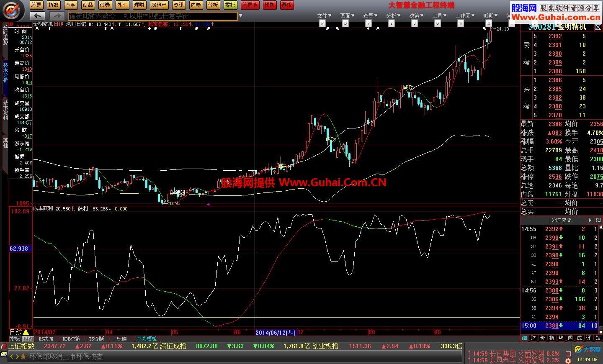Image resolution: width=603 pixels, height=364 pixels.
Task: Click the 2014/06/12 date marker on timeline
Action: (x=276, y=333)
